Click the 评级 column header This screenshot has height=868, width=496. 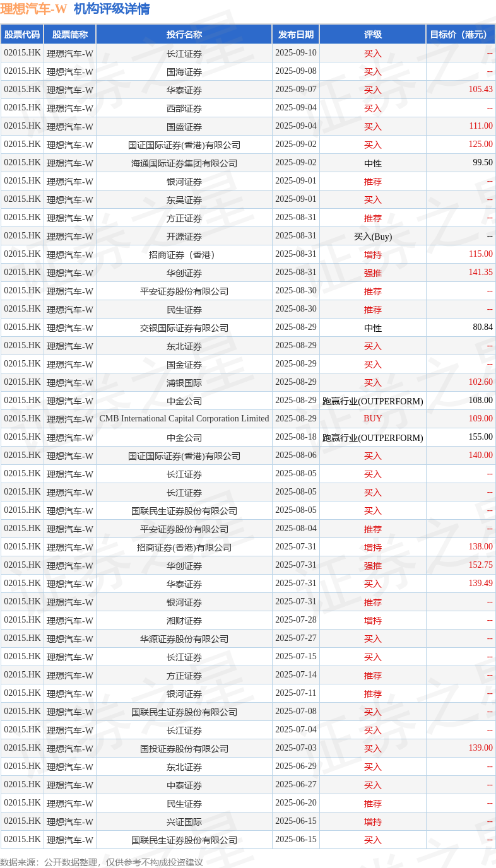coord(373,35)
